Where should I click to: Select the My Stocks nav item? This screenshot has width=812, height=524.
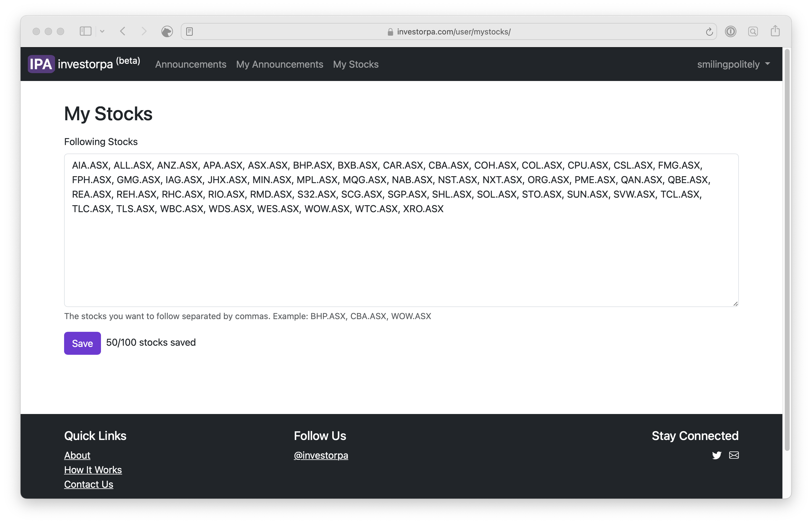(356, 64)
